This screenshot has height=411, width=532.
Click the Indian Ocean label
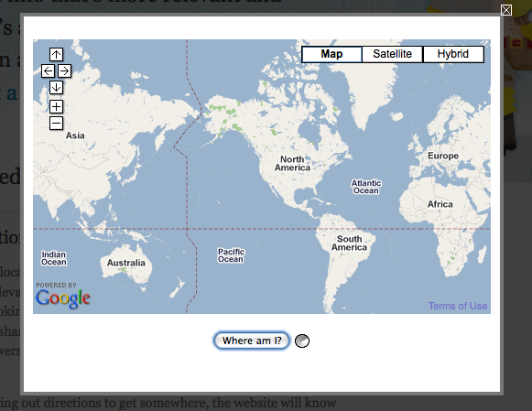pos(54,258)
